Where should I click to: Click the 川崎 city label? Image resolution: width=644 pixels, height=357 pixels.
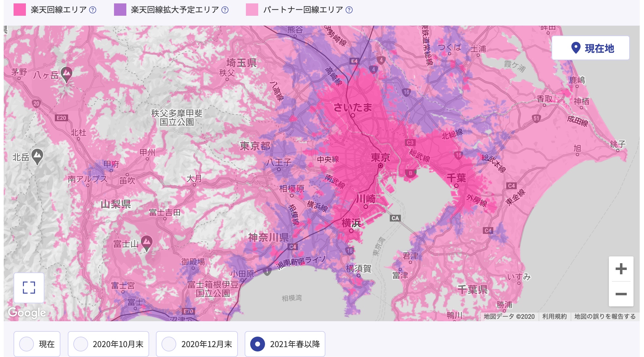(x=366, y=199)
